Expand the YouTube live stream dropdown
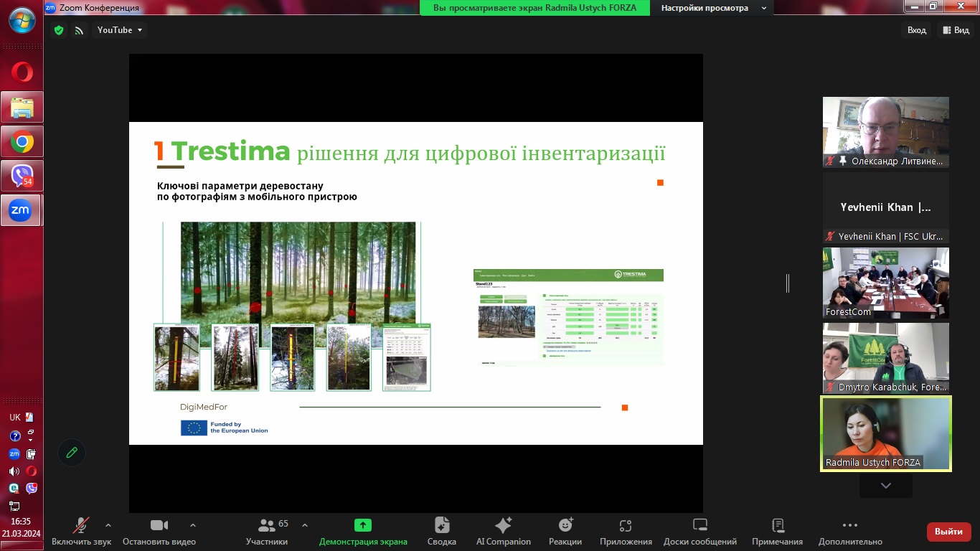The image size is (980, 551). point(120,30)
